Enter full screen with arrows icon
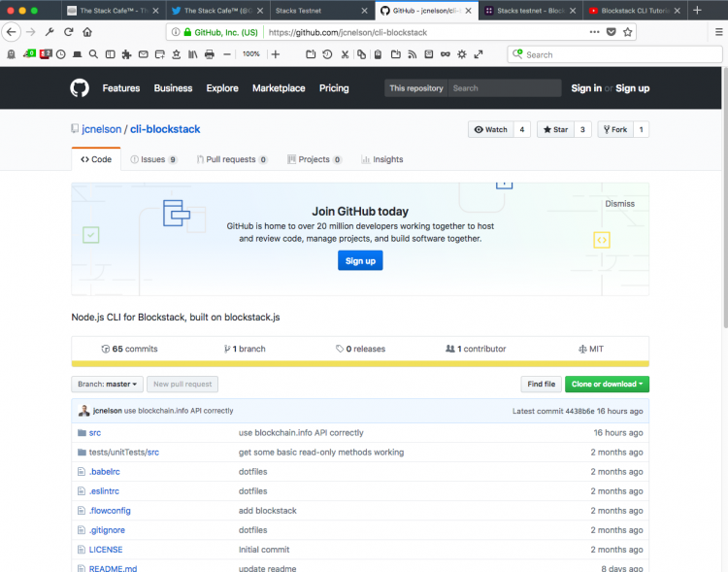 coord(479,54)
